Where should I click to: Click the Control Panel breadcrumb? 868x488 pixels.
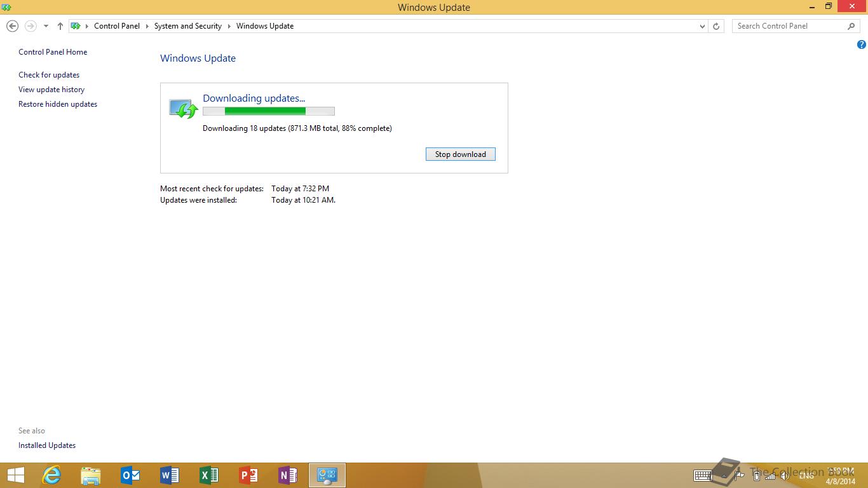[x=117, y=26]
